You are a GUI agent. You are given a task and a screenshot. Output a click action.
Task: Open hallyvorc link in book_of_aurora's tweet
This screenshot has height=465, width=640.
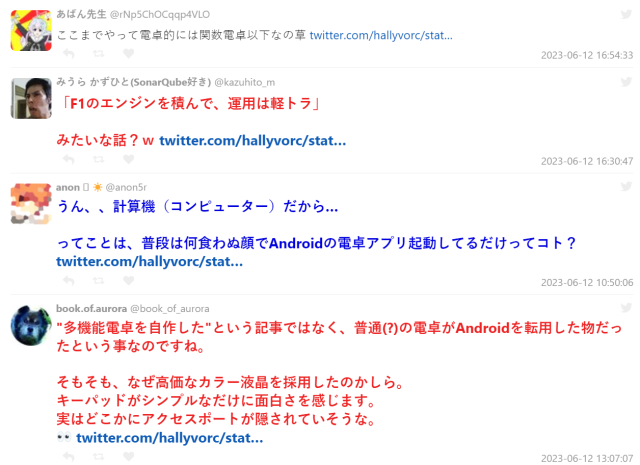170,438
